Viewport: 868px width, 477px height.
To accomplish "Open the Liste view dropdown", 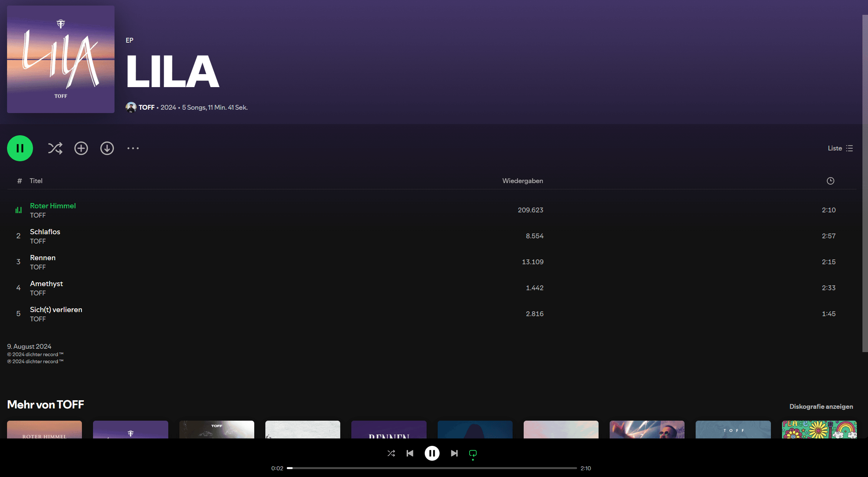I will [x=841, y=148].
